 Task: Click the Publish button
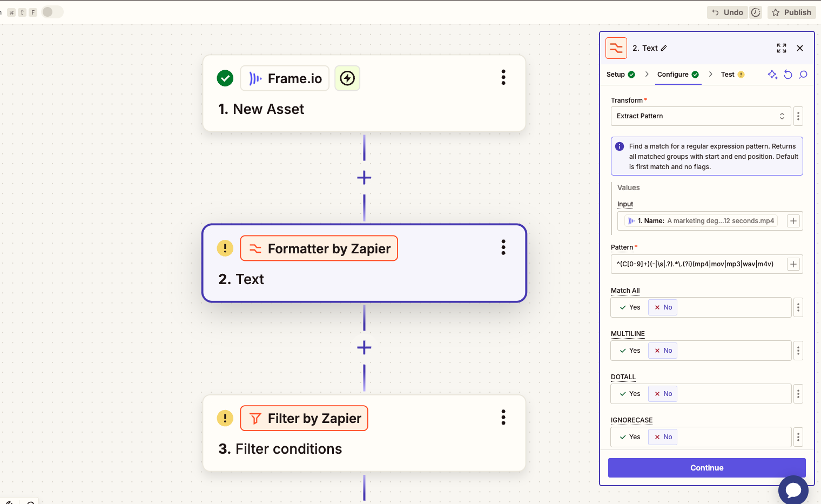click(792, 12)
